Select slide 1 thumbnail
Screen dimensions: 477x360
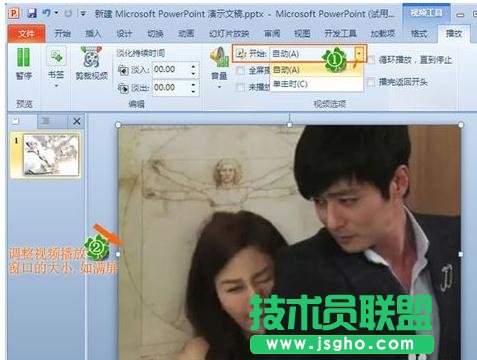coord(50,154)
